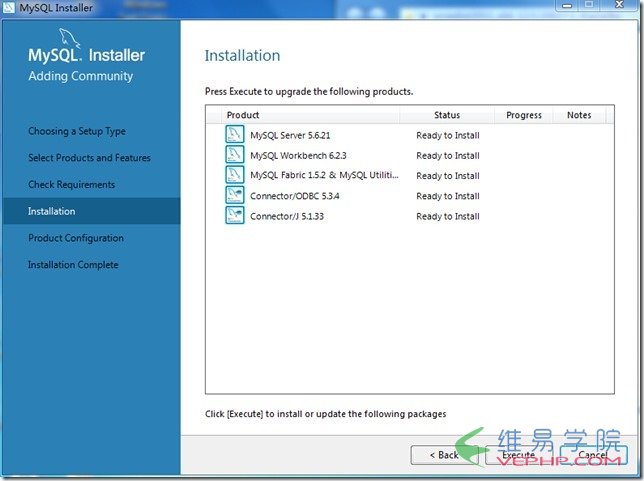Click the MySQL Installer title bar icon
The image size is (644, 481).
tap(9, 7)
